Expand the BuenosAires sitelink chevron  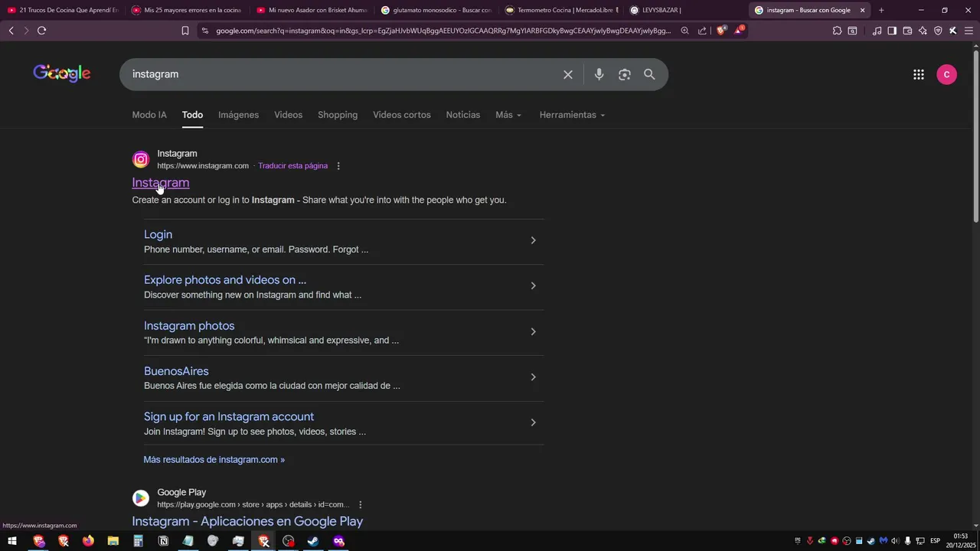(534, 377)
